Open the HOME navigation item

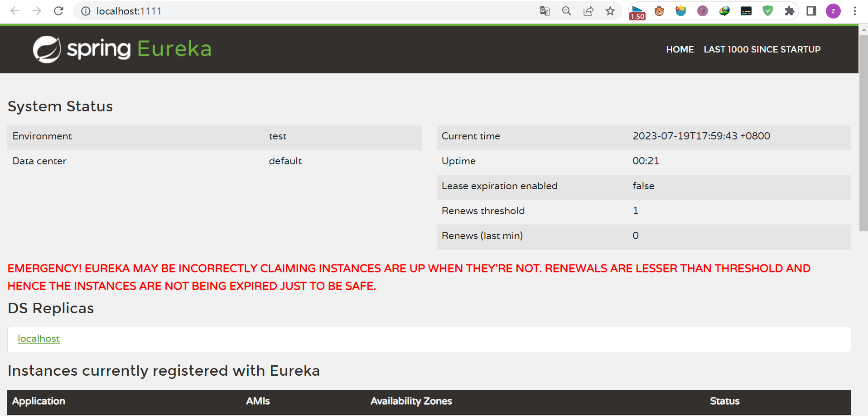coord(680,49)
